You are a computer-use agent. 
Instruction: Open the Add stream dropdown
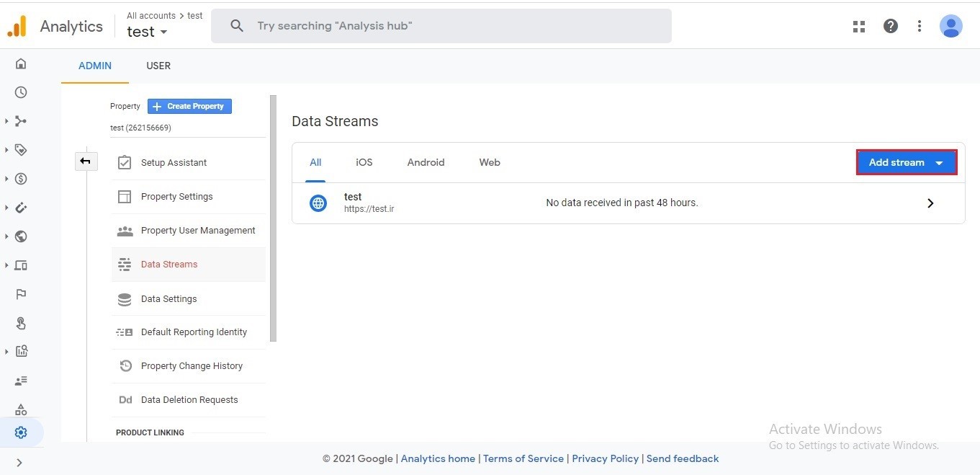point(906,162)
